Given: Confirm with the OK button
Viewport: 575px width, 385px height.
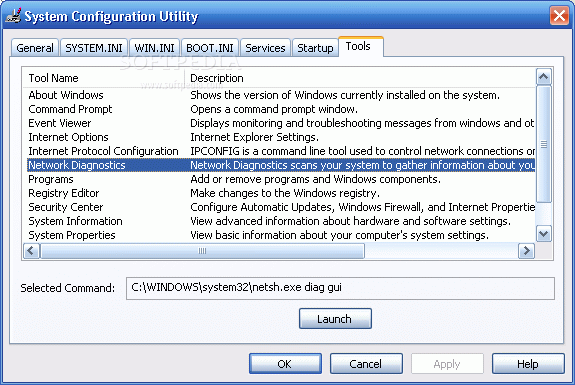Looking at the screenshot, I should (x=285, y=364).
